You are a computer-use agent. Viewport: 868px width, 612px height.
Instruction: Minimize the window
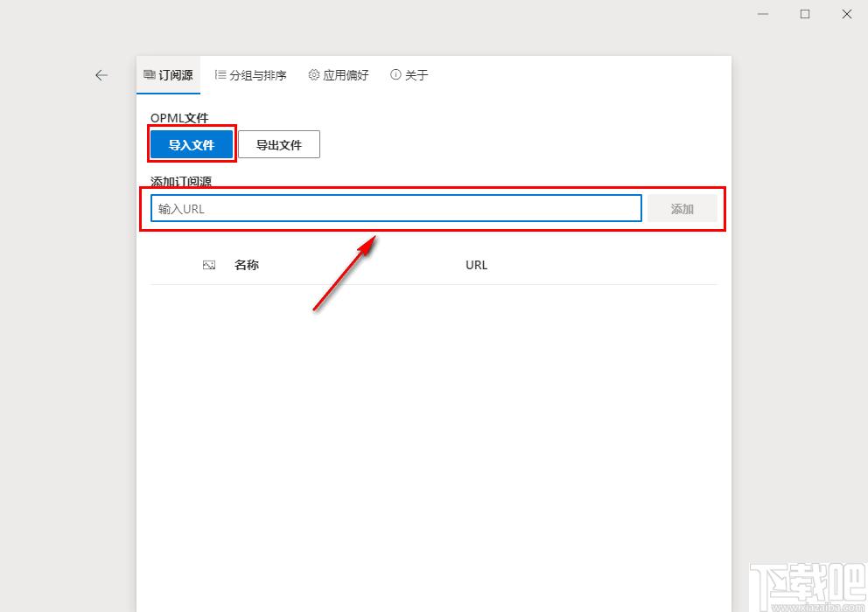click(x=763, y=14)
